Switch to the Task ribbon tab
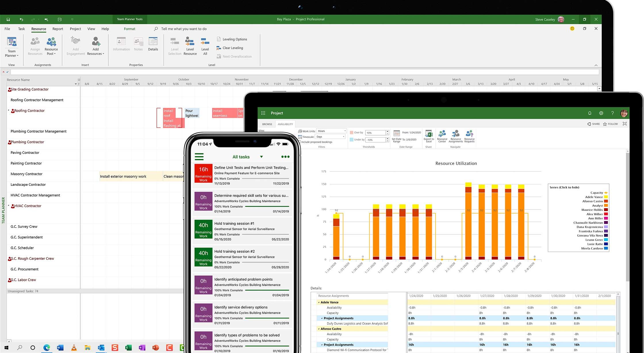The width and height of the screenshot is (644, 353). pyautogui.click(x=21, y=29)
